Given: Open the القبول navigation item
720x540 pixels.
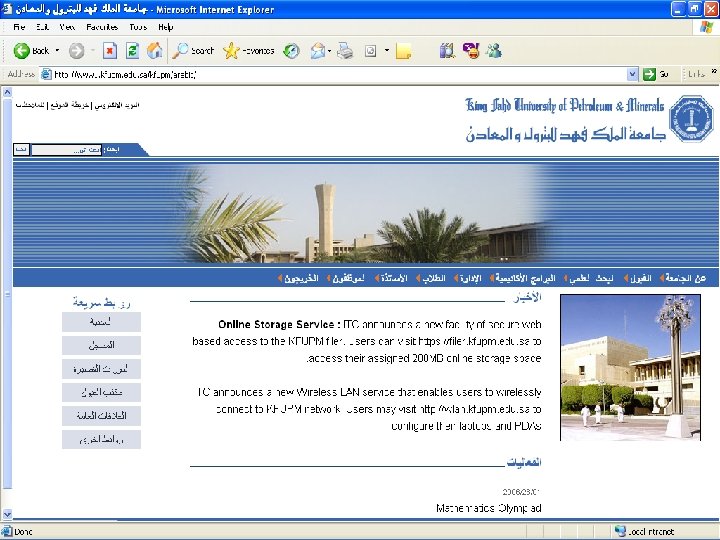Looking at the screenshot, I should click(641, 278).
